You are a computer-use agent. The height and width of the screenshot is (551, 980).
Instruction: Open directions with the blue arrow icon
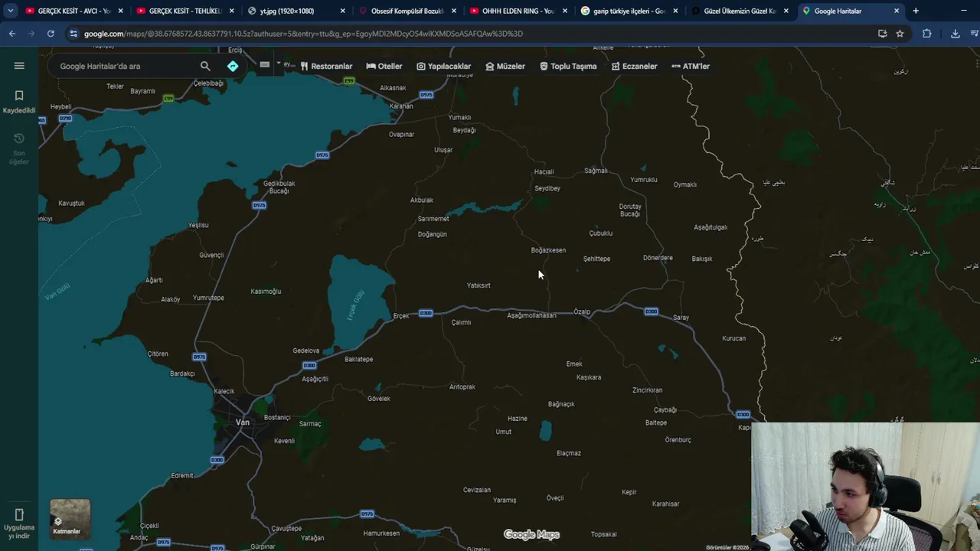coord(233,66)
